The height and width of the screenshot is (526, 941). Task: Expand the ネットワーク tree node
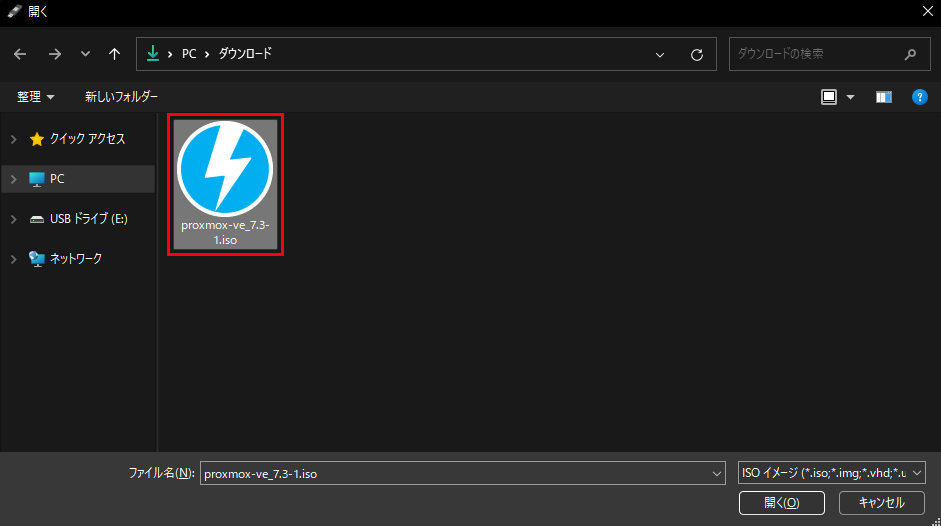point(14,259)
